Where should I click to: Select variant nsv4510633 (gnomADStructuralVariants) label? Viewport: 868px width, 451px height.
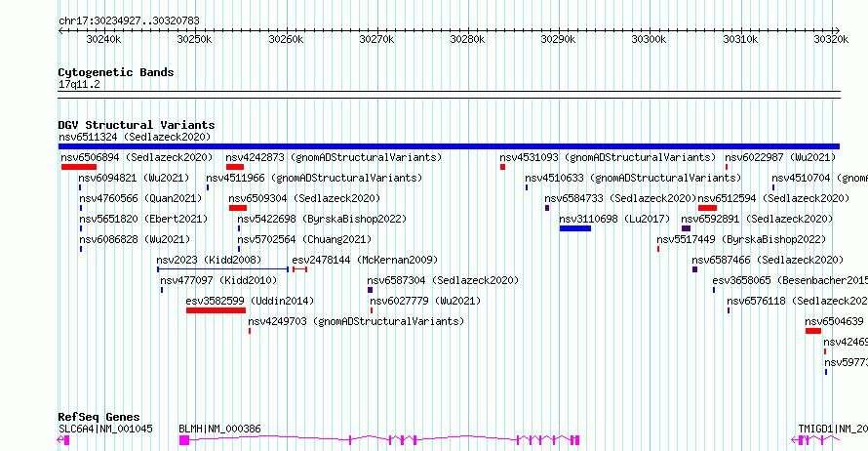(633, 178)
